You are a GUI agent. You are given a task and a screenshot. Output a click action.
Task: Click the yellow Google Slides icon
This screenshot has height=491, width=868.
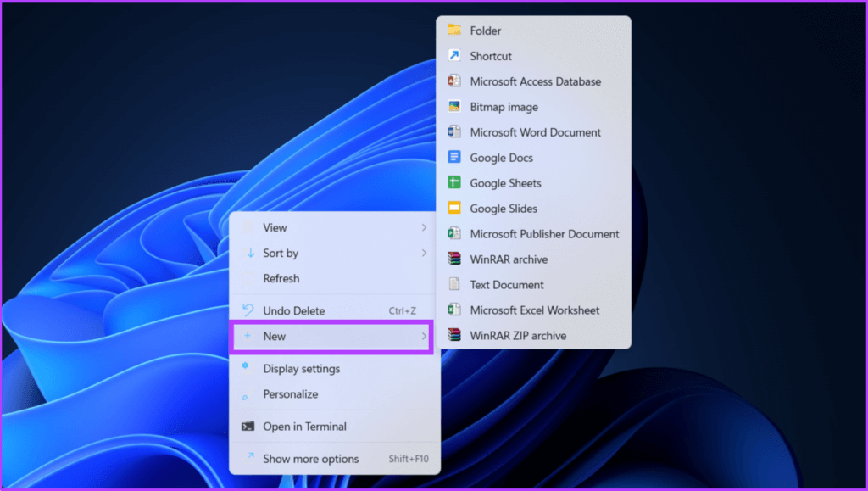[x=454, y=208]
